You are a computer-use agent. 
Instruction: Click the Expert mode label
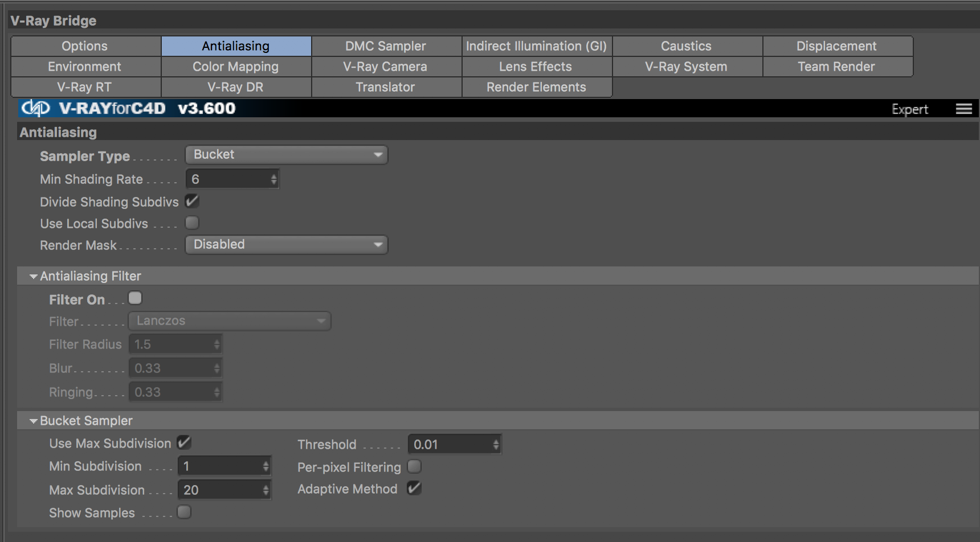pyautogui.click(x=910, y=109)
